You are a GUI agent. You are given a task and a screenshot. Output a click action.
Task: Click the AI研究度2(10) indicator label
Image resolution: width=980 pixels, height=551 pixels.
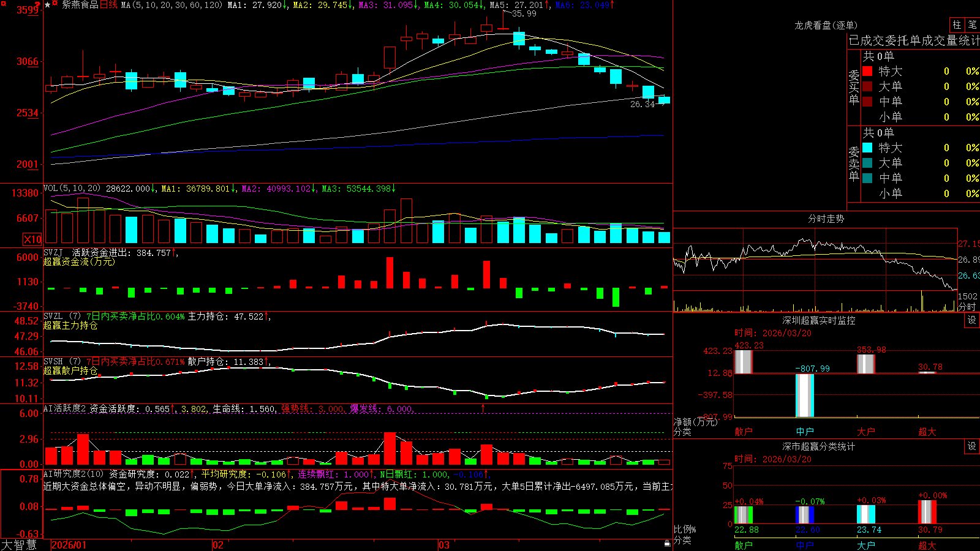74,474
